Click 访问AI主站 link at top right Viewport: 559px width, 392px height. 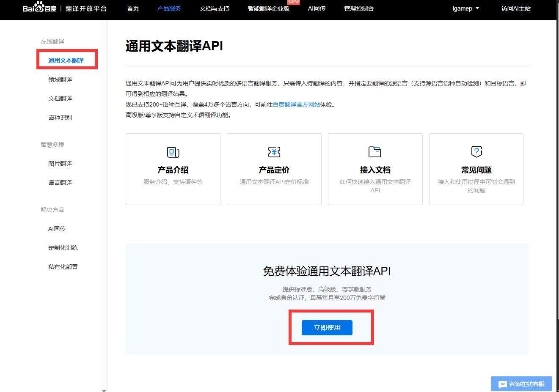tap(516, 8)
